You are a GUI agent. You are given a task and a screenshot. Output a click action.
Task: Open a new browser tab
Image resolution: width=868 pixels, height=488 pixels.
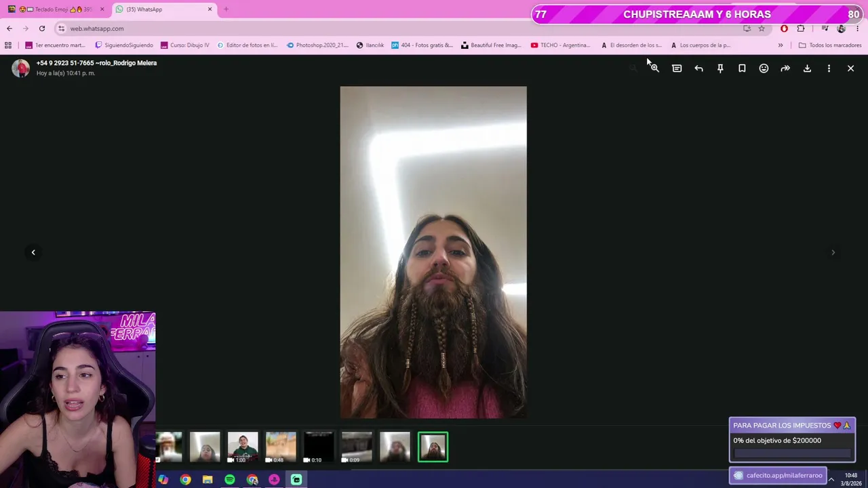point(226,9)
